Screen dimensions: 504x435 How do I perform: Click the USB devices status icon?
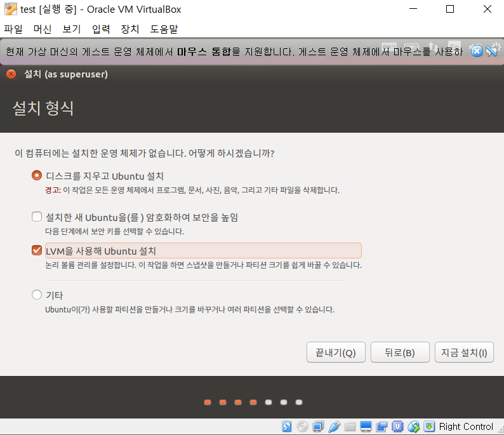(334, 427)
